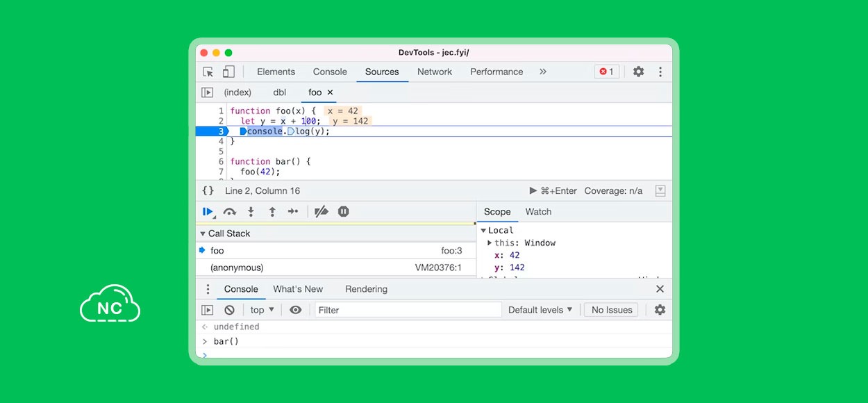Pretty print with curly braces icon
Image resolution: width=868 pixels, height=403 pixels.
click(208, 191)
